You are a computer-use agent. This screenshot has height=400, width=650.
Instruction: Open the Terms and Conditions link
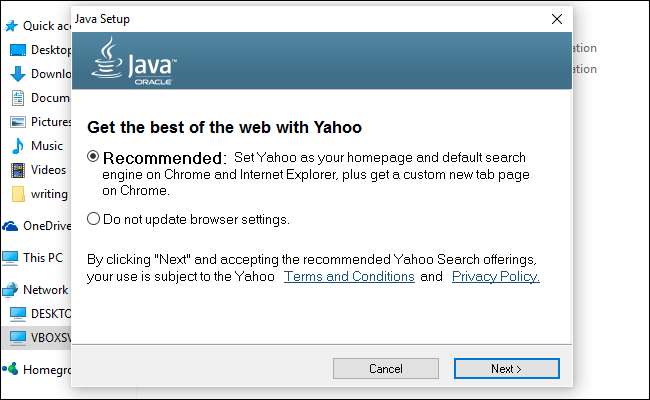(x=349, y=276)
